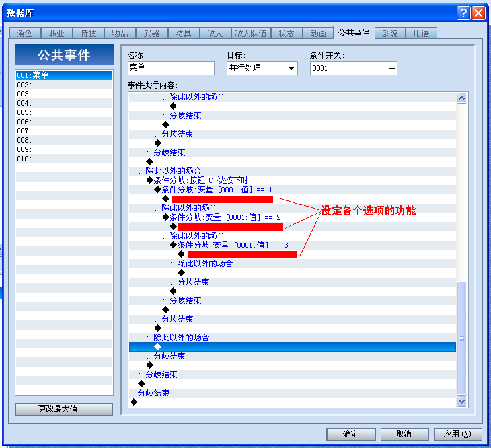Open the 职业 tab
This screenshot has height=448, width=491.
tap(57, 33)
